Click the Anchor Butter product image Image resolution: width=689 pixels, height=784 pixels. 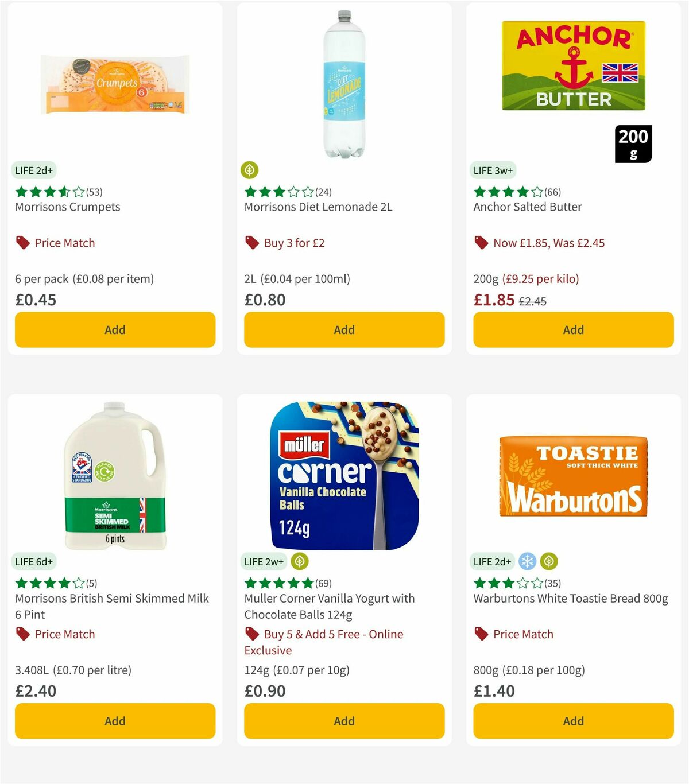point(573,65)
